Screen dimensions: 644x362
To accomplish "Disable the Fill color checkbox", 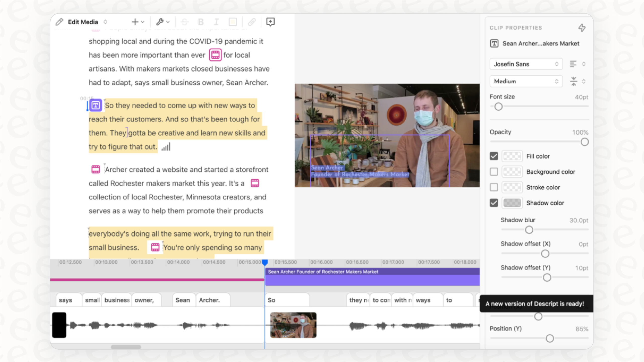I will tap(494, 156).
